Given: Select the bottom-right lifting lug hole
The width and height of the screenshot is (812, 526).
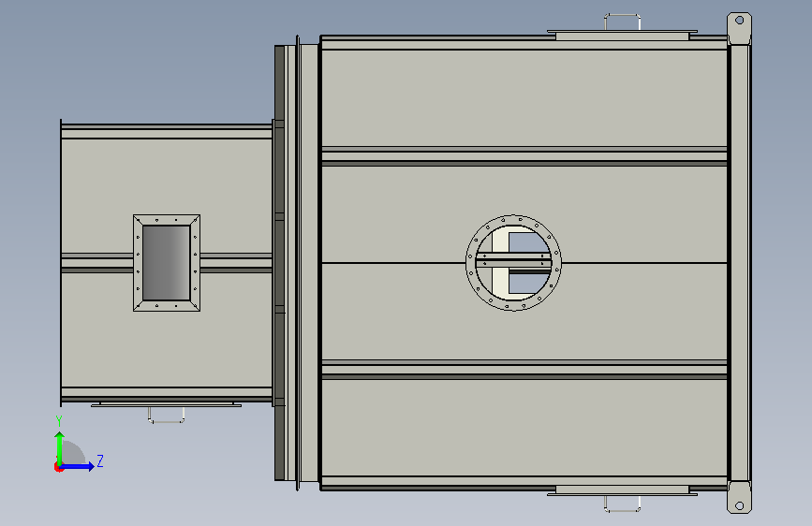Looking at the screenshot, I should (740, 505).
